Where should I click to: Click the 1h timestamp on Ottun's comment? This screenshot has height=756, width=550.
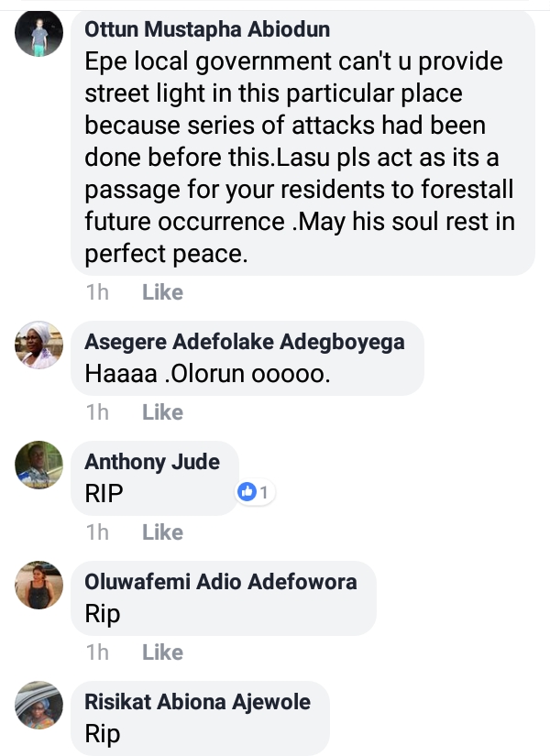pos(97,292)
